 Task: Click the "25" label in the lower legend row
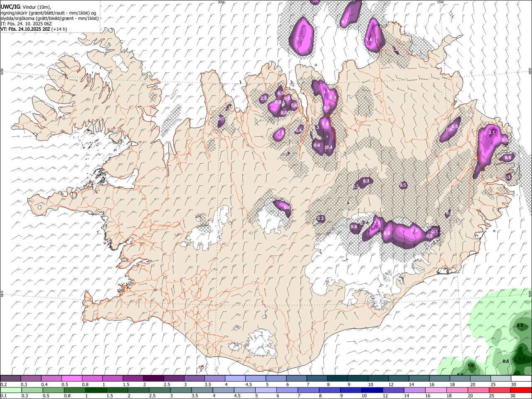[x=492, y=396]
